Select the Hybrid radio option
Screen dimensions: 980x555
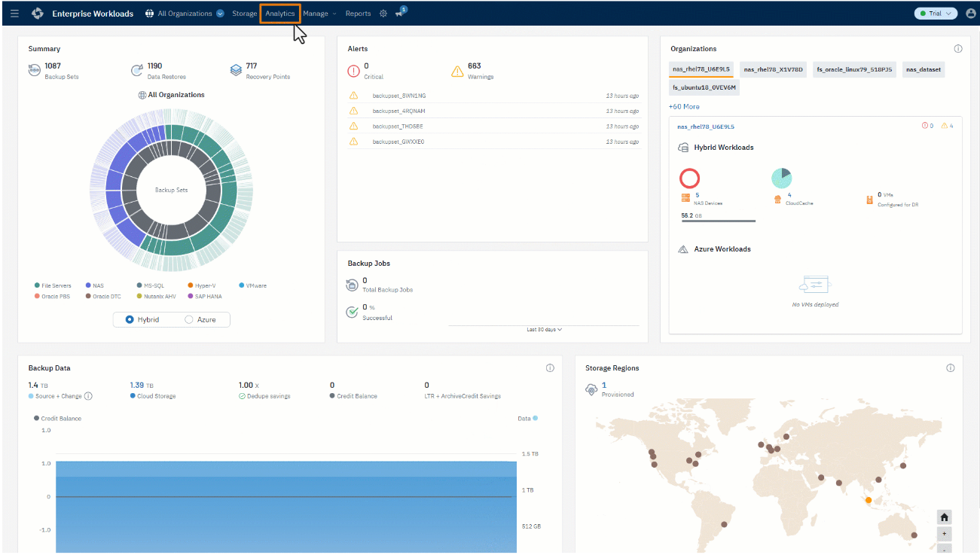click(130, 320)
